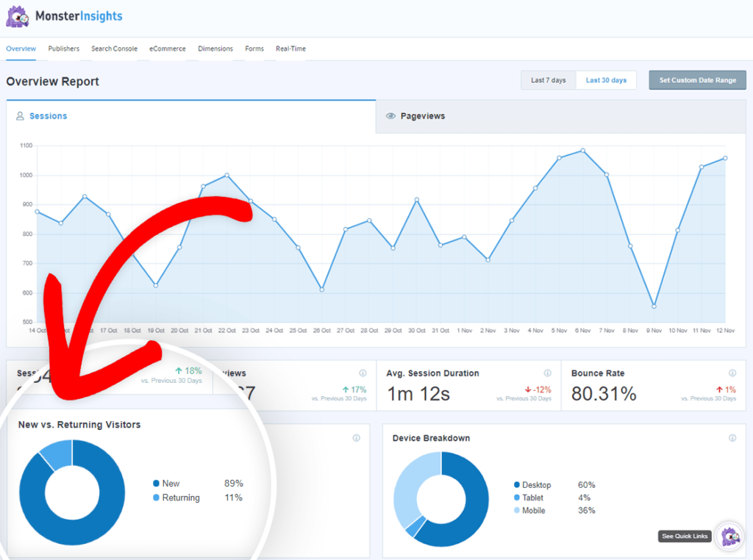Click the 19 Oct data point
The image size is (753, 560).
point(156,286)
